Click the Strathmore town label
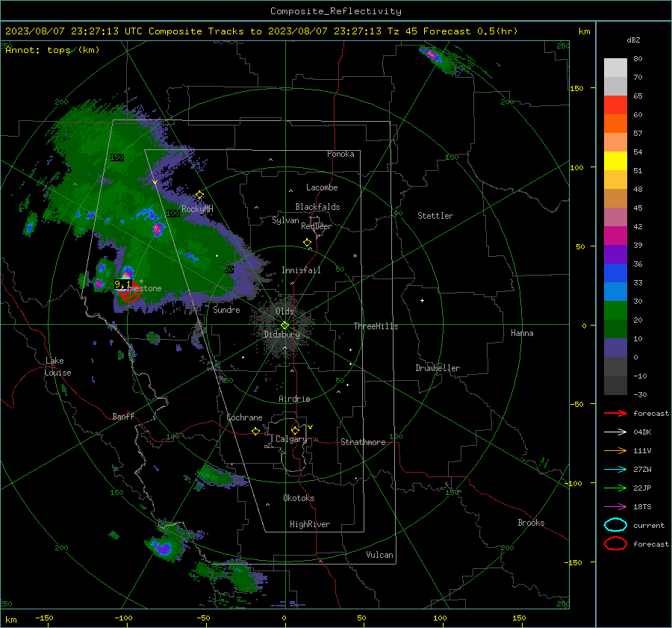Viewport: 672px width, 628px height. [363, 442]
